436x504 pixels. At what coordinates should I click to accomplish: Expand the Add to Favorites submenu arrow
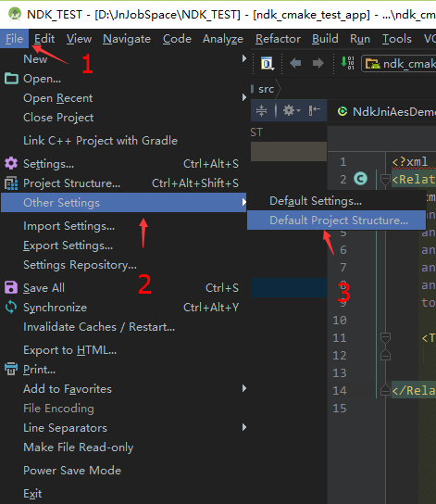point(244,388)
